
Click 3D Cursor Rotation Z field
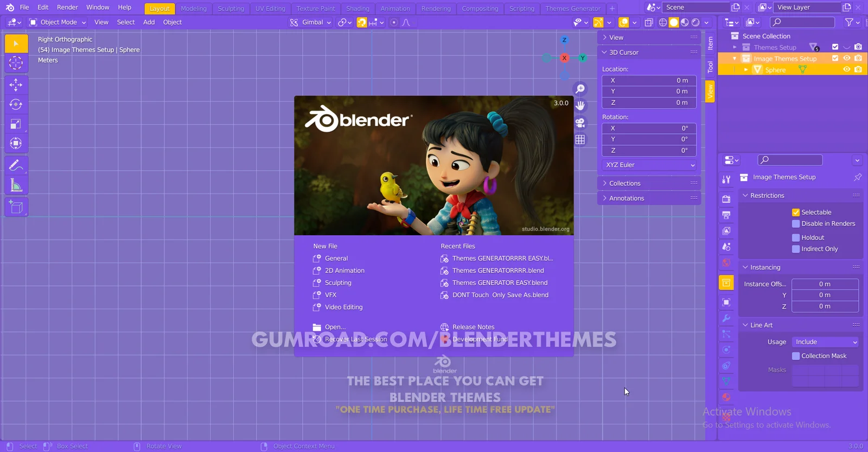[649, 151]
